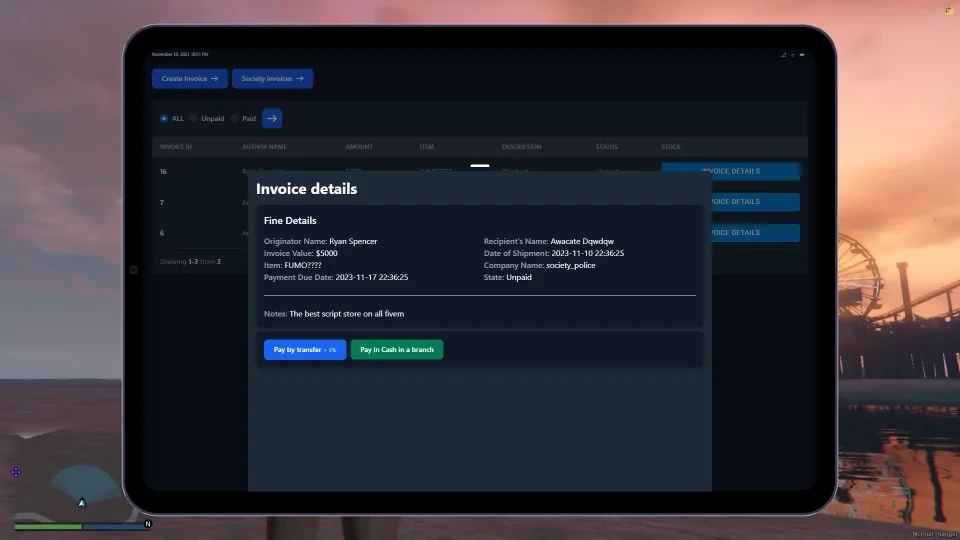Click the ITEM column header
The width and height of the screenshot is (960, 540).
pyautogui.click(x=427, y=147)
